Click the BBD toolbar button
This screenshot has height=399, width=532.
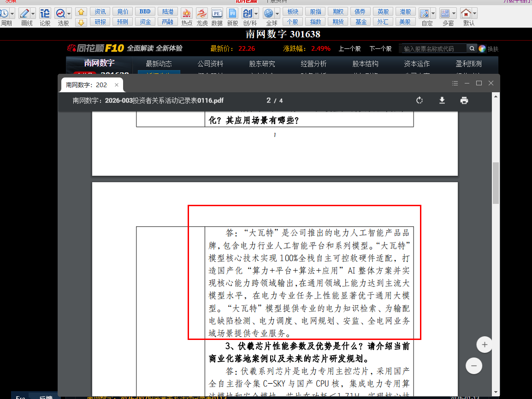145,12
